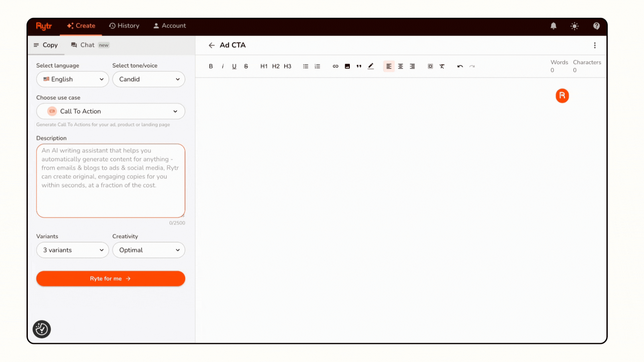The height and width of the screenshot is (362, 644).
Task: Switch to the Chat tab
Action: pyautogui.click(x=87, y=45)
